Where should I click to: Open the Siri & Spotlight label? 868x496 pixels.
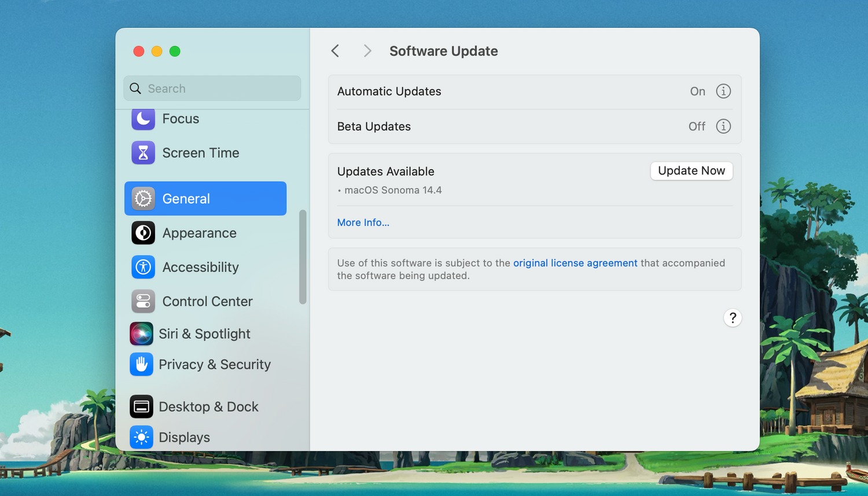[205, 334]
